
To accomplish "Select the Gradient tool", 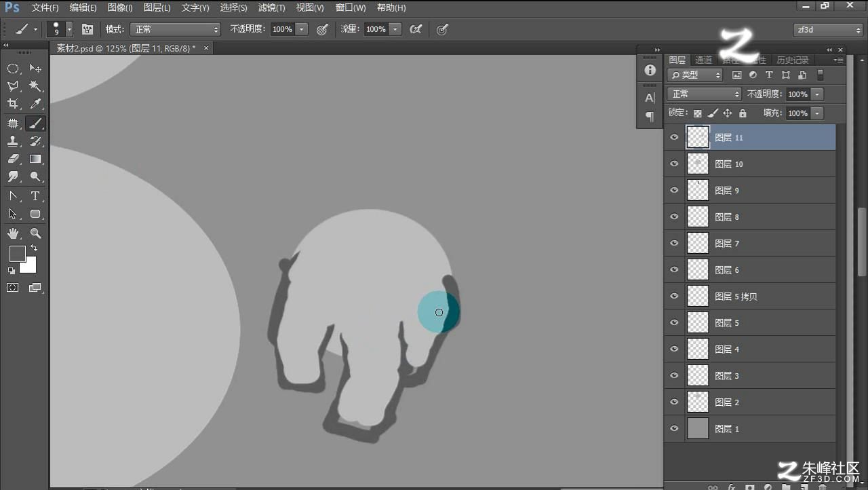I will (x=35, y=159).
